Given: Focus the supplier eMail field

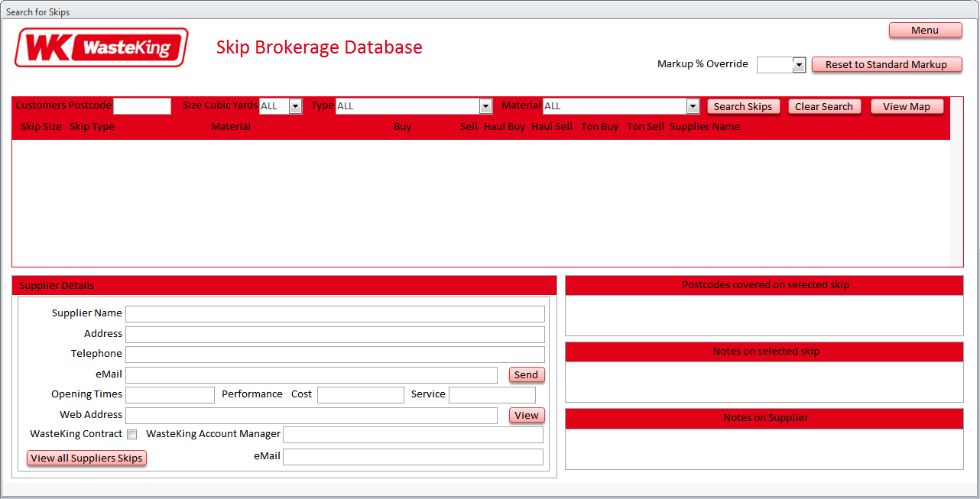Looking at the screenshot, I should tap(311, 375).
